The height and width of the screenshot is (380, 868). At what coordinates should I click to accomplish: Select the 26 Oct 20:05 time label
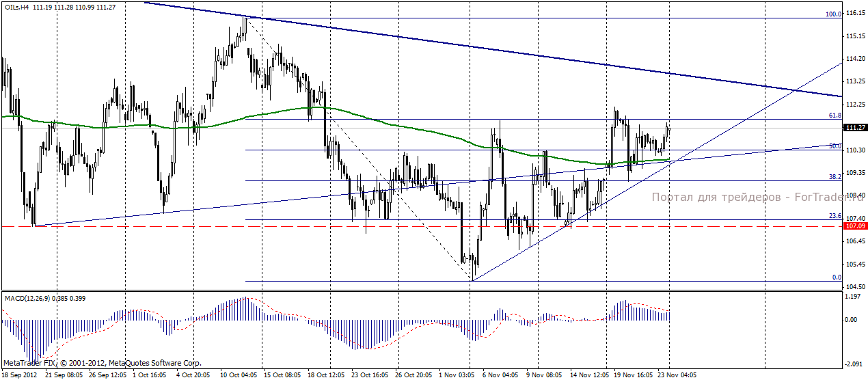point(413,375)
